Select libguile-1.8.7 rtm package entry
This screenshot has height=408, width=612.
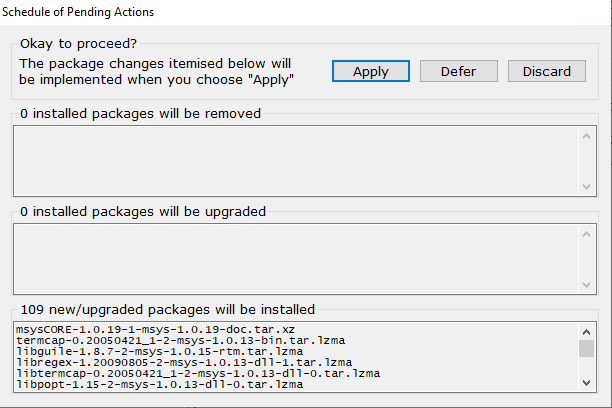pyautogui.click(x=159, y=351)
